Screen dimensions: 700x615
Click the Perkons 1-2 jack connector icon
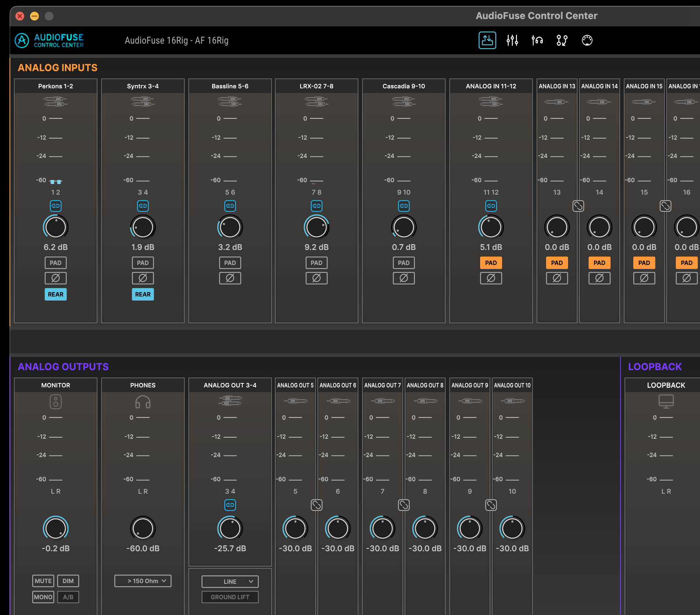point(56,102)
